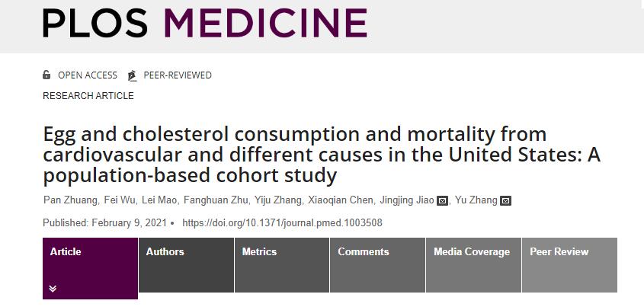Click author name Fei Wu
Viewport: 644px width, 307px height.
(x=118, y=200)
